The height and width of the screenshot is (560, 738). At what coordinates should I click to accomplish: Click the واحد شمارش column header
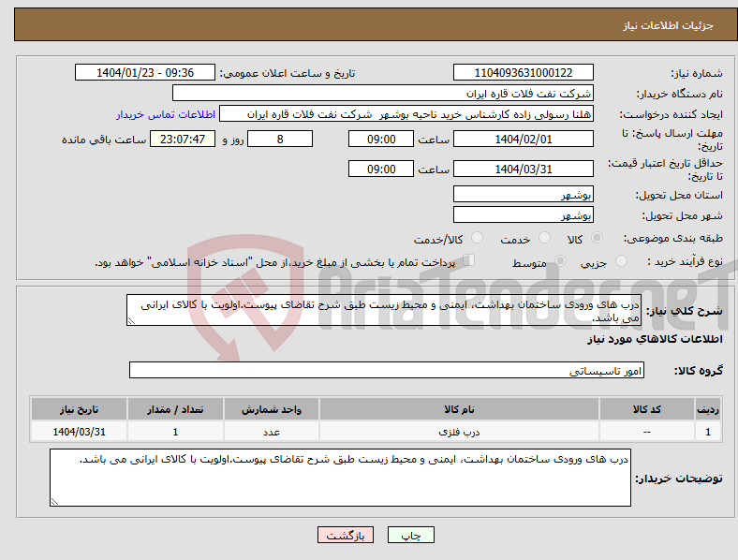(x=272, y=409)
